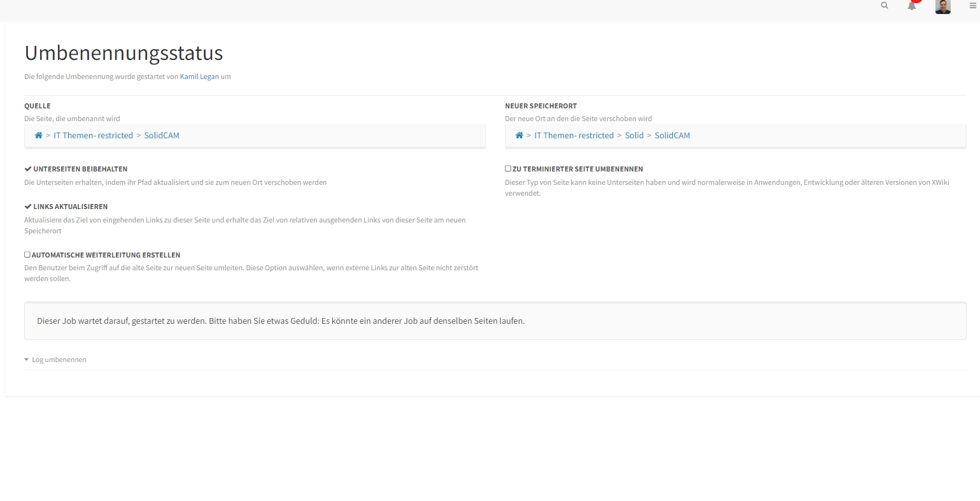Open the user avatar profile
980x501 pixels.
pos(943,6)
